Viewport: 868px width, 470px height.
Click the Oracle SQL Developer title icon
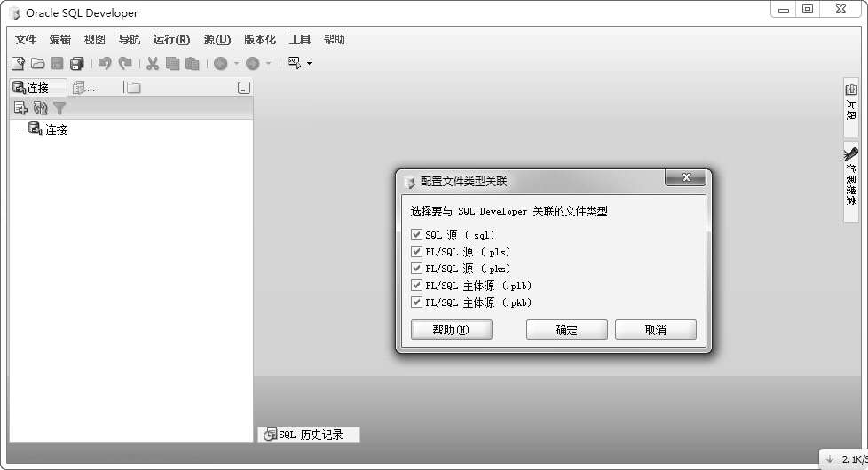15,13
